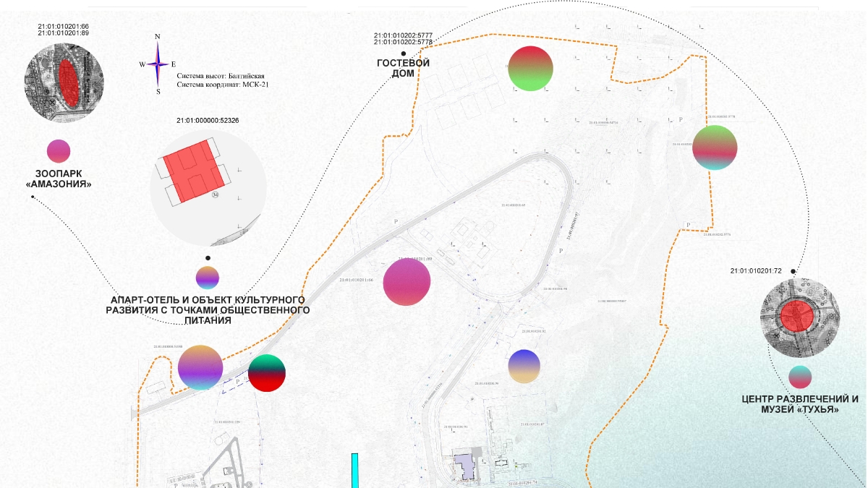
Task: Select the small pink legend swatch above ЗООПАРК
Action: pyautogui.click(x=59, y=150)
